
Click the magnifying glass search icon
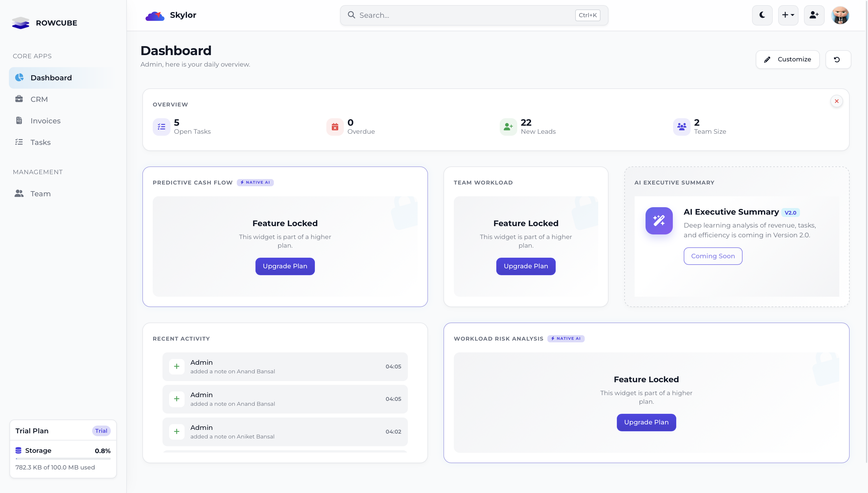tap(351, 15)
